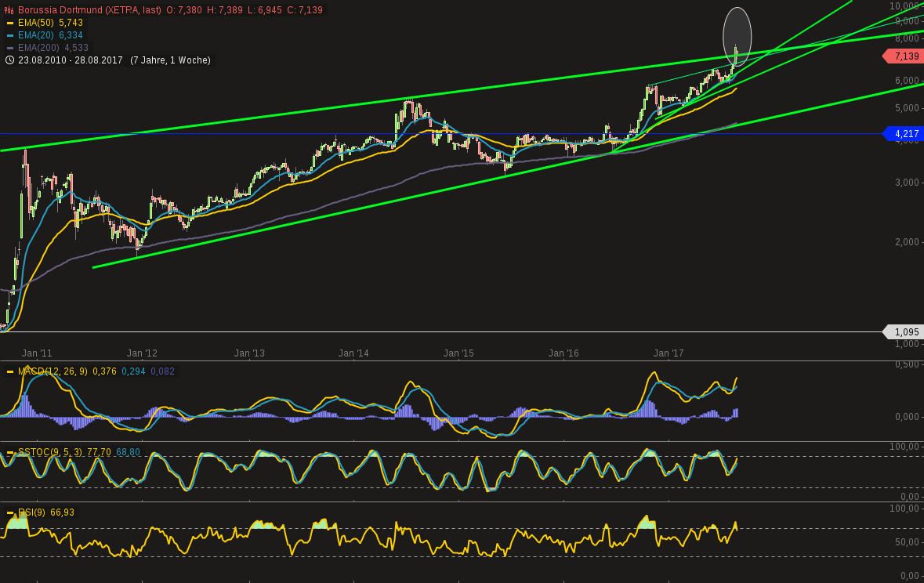Image resolution: width=924 pixels, height=583 pixels.
Task: Click the stochastic value 68,80
Action: pos(128,452)
